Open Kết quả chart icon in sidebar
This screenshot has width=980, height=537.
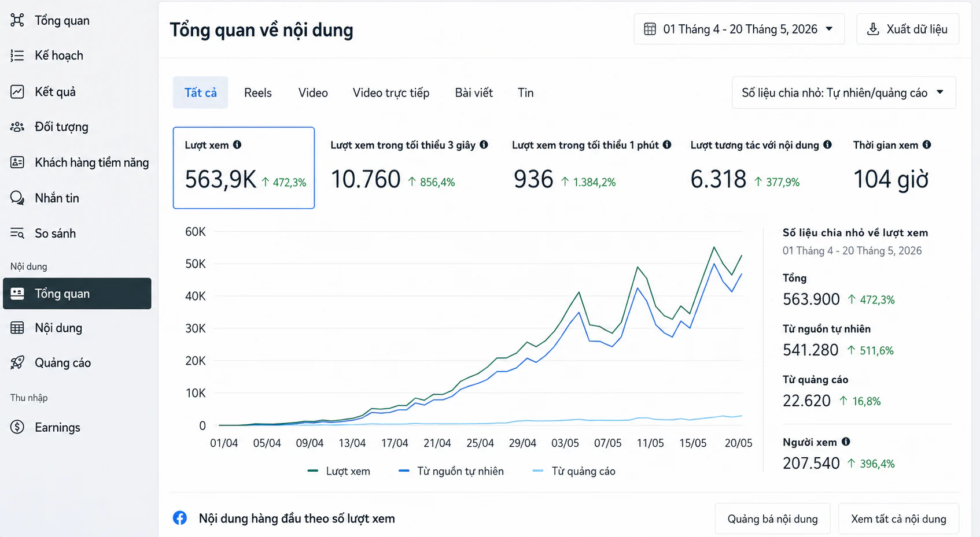click(x=17, y=91)
